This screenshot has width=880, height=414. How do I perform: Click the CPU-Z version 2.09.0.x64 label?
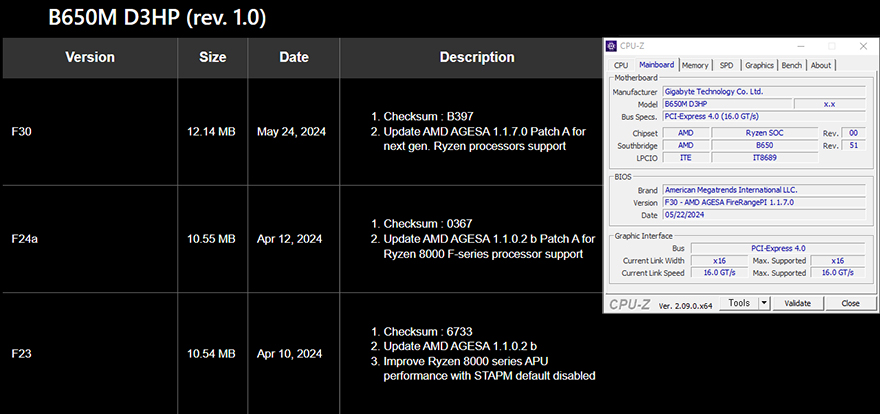point(685,306)
